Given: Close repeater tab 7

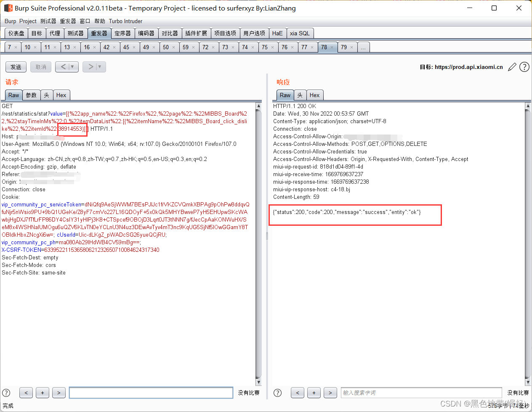Looking at the screenshot, I should click(16, 48).
